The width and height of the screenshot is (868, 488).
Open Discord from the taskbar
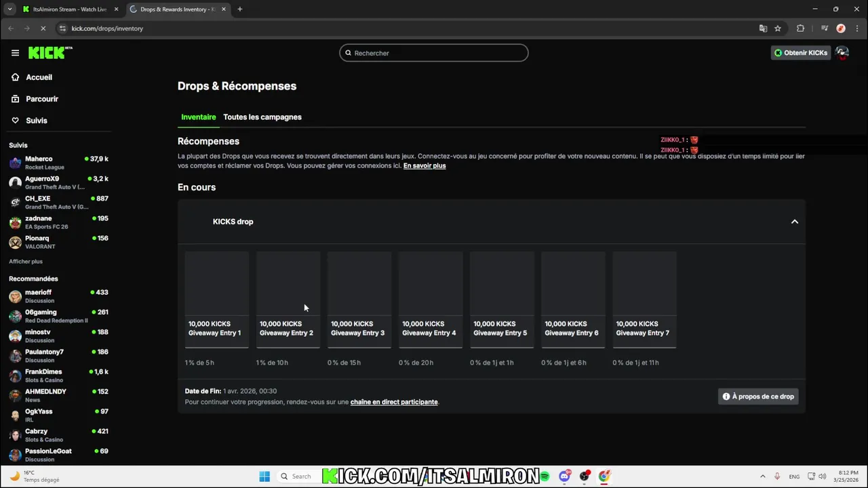tap(564, 476)
